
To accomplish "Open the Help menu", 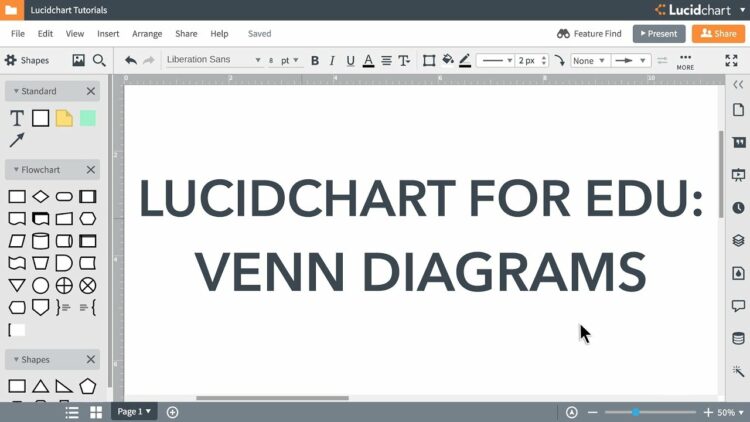I will pyautogui.click(x=220, y=33).
